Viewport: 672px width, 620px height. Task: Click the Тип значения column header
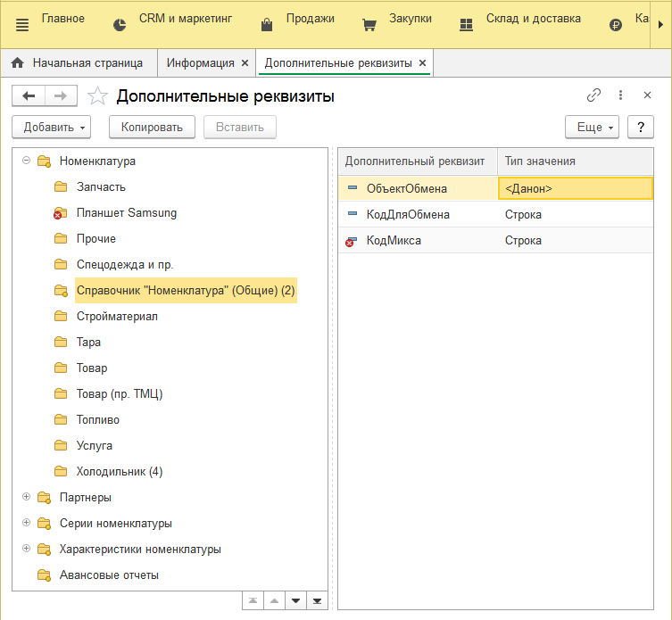[575, 161]
